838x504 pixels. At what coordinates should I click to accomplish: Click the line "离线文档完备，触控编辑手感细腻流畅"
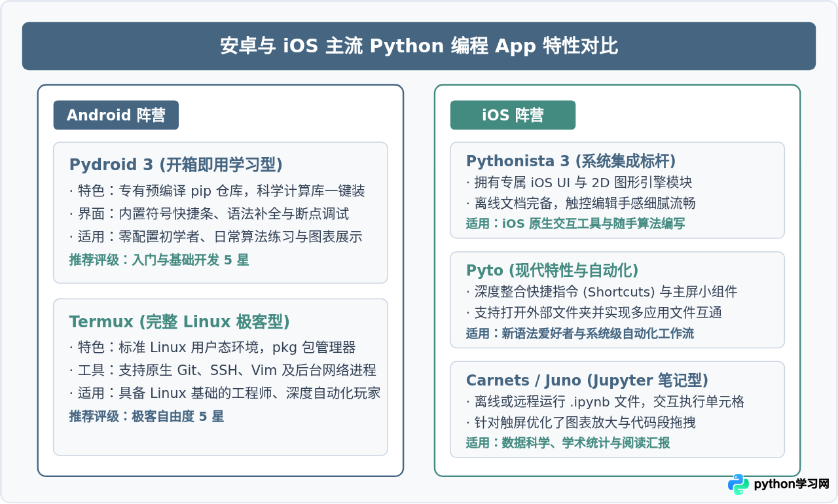581,203
